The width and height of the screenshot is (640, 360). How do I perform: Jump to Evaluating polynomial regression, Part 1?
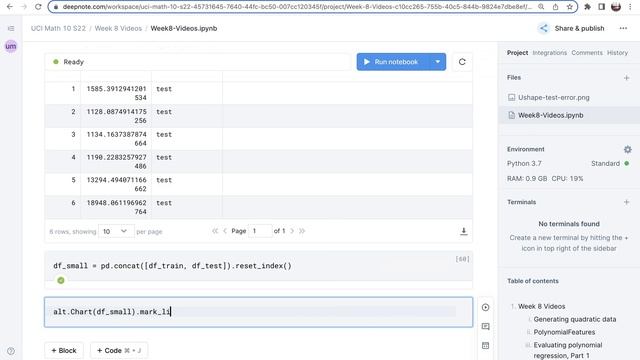pyautogui.click(x=568, y=350)
